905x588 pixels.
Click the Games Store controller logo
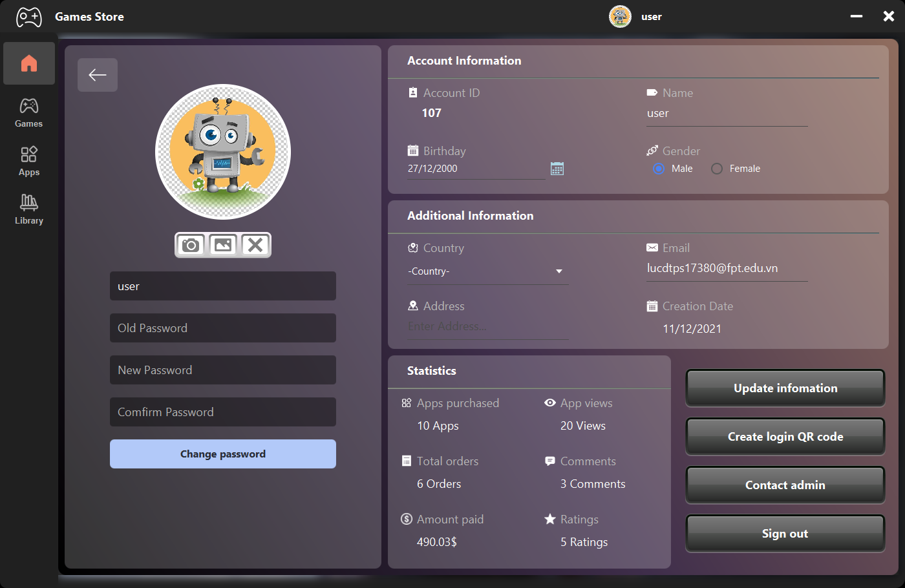point(29,17)
